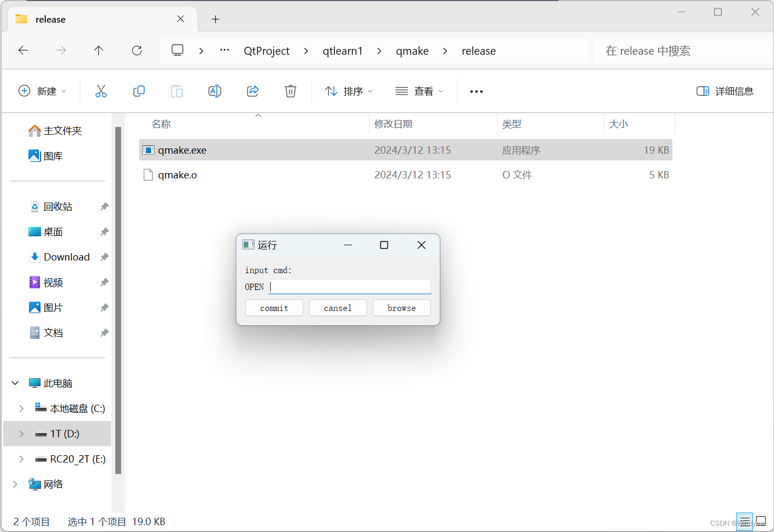Navigate back with the back arrow
Image resolution: width=774 pixels, height=532 pixels.
(23, 51)
